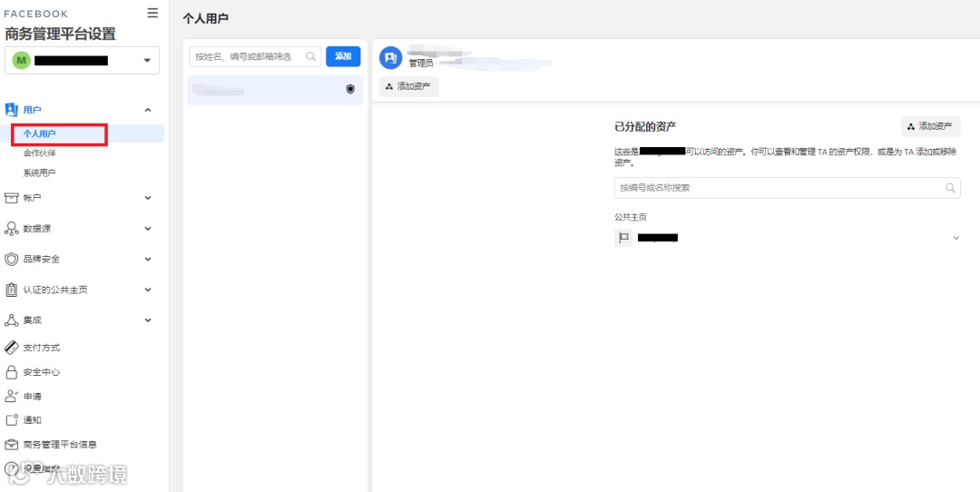Focus the name, ID or email filter field
Screen dimensions: 980x492
pyautogui.click(x=255, y=56)
